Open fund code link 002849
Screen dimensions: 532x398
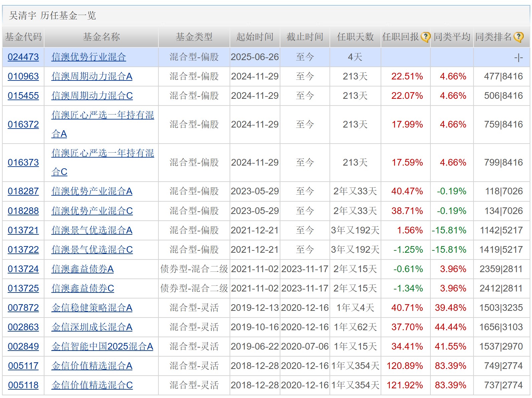23,347
